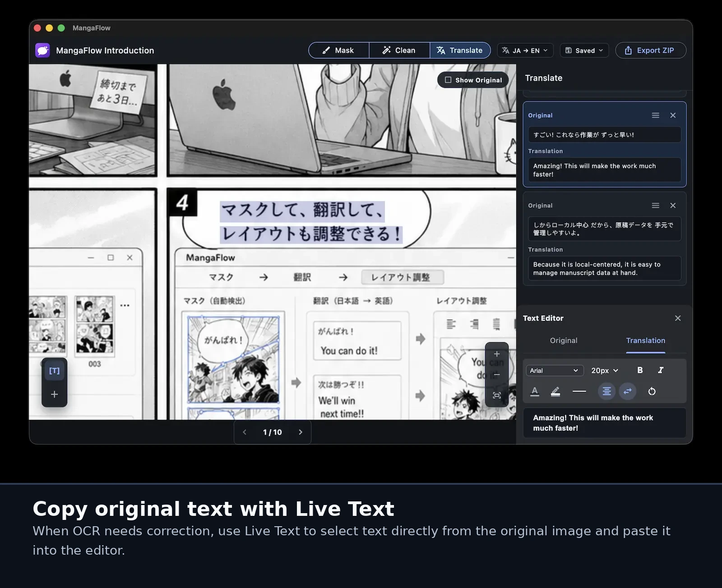Click the MangaFlow Introduction project title

click(x=105, y=51)
